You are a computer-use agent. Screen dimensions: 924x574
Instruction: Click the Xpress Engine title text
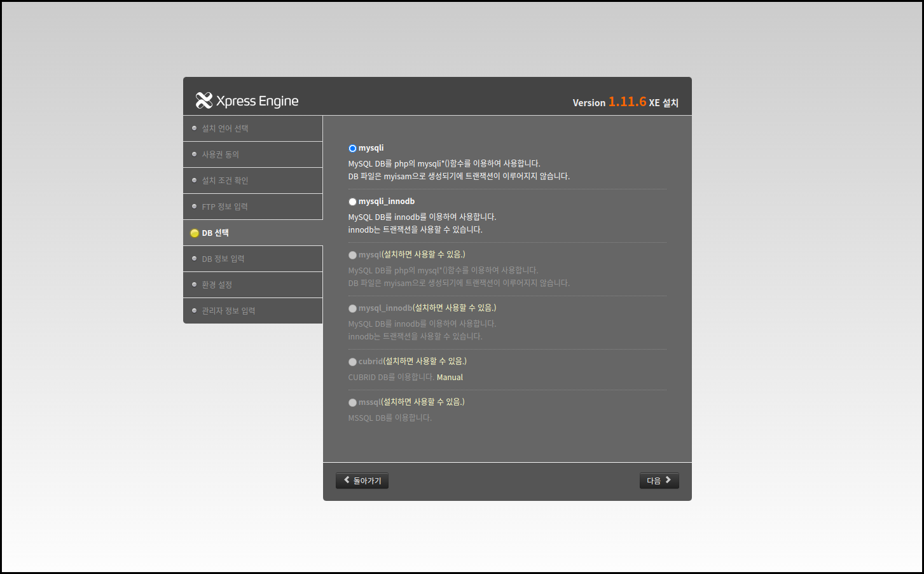pyautogui.click(x=257, y=101)
